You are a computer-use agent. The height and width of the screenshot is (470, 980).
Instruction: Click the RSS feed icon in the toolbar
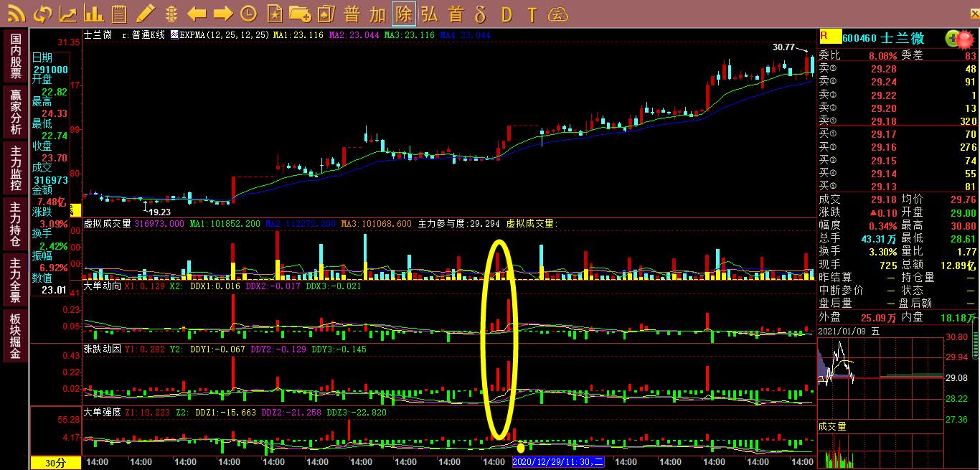(16, 13)
